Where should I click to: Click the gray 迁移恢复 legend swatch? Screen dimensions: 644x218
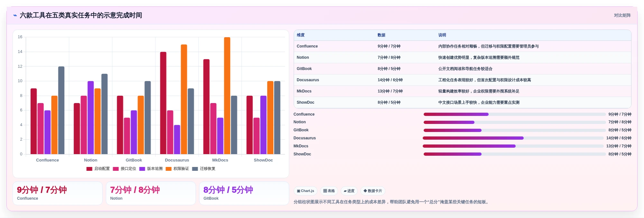point(195,169)
